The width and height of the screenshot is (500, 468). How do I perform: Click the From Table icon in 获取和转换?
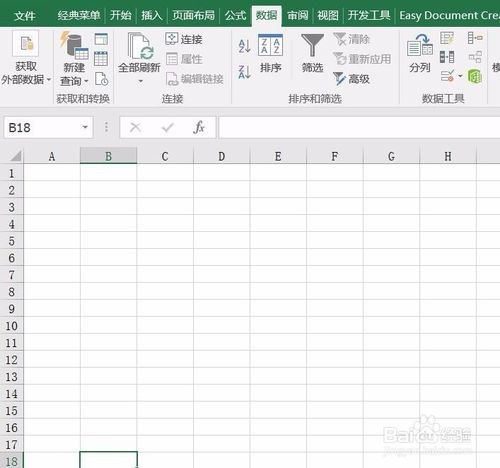pos(101,58)
